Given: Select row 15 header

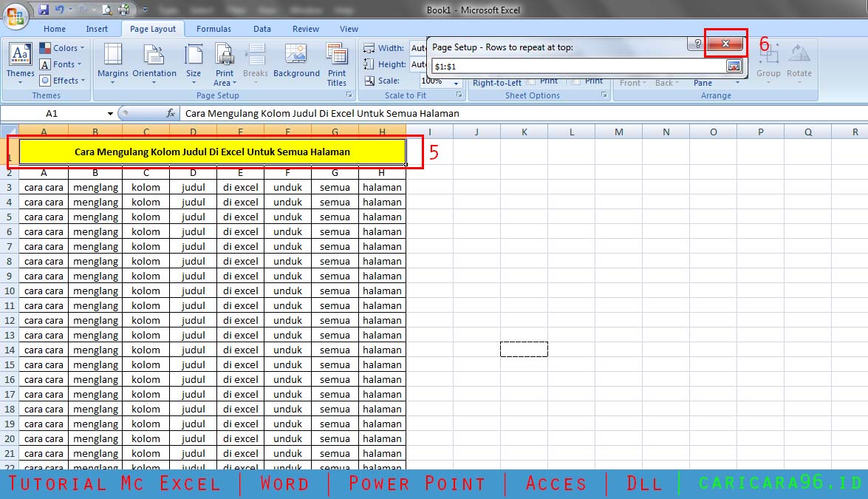Looking at the screenshot, I should 10,365.
